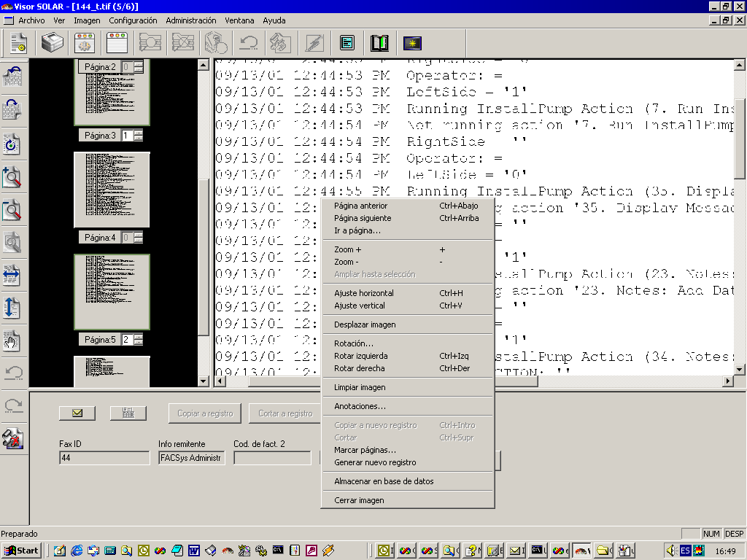Click the Info remitente input field

click(x=192, y=458)
